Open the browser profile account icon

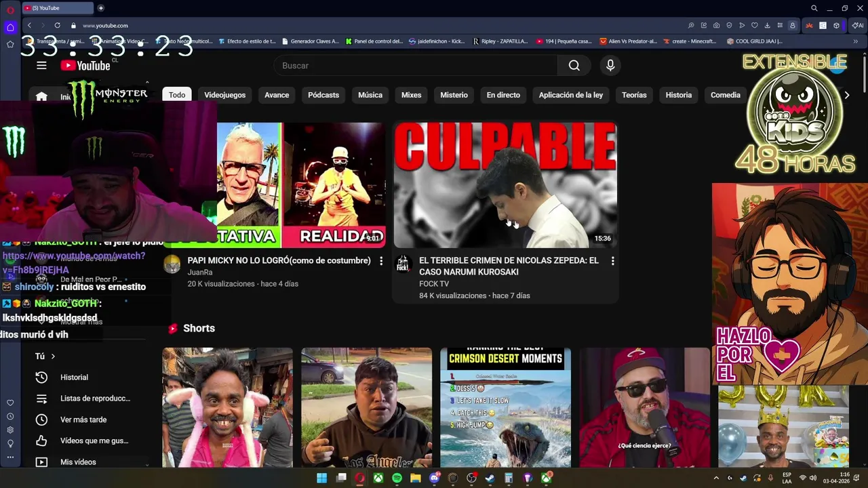click(792, 25)
